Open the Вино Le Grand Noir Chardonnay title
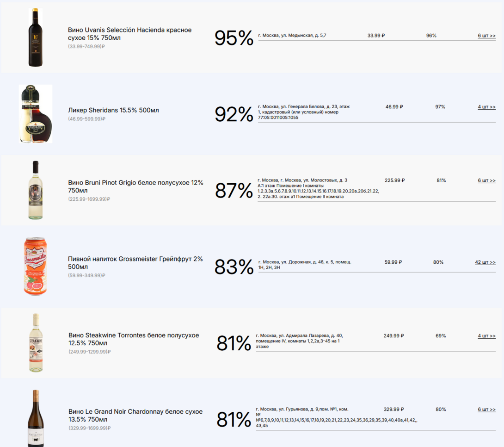This screenshot has height=447, width=504. tap(135, 415)
